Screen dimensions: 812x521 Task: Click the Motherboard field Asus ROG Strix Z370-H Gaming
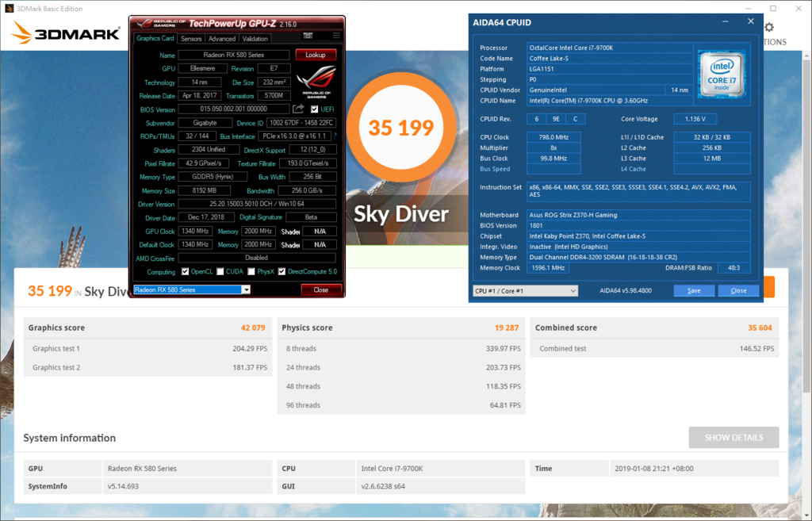point(638,215)
